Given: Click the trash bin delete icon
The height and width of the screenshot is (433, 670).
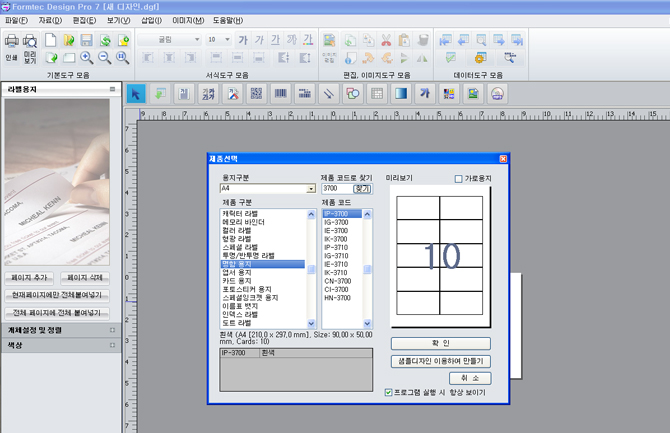Looking at the screenshot, I should 422,40.
